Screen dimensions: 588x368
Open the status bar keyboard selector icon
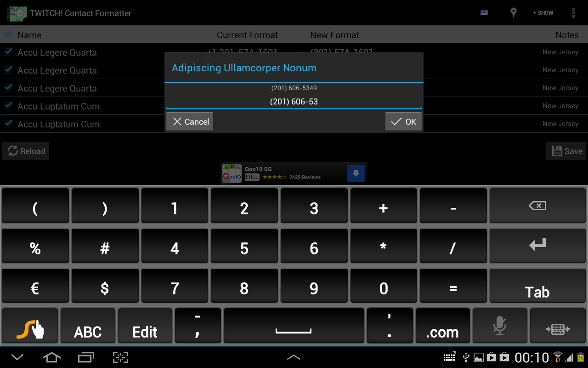point(449,357)
